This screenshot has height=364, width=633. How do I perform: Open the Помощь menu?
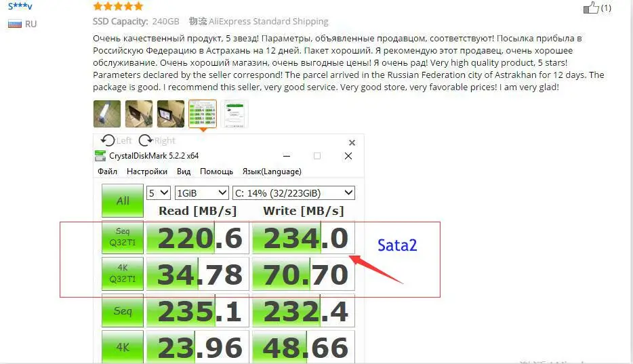coord(216,171)
